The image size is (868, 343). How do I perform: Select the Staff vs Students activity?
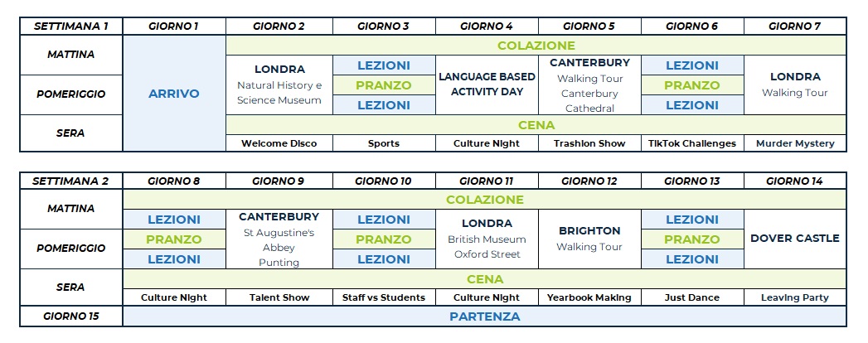[x=383, y=297]
